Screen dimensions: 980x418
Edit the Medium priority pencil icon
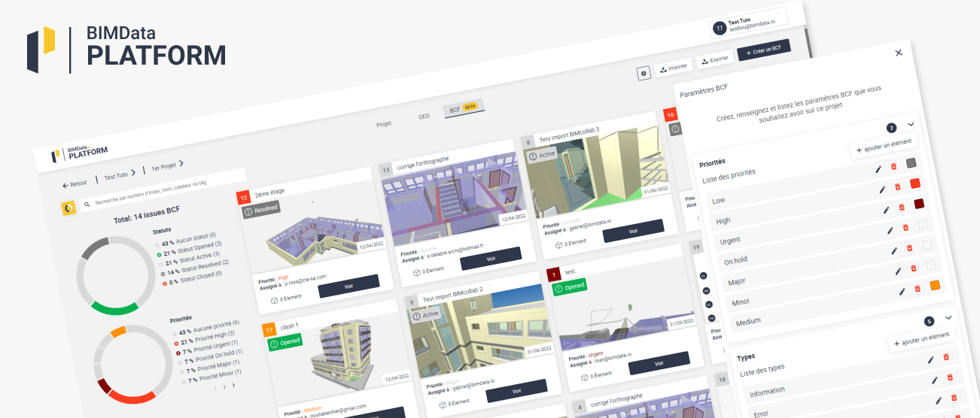pos(902,292)
